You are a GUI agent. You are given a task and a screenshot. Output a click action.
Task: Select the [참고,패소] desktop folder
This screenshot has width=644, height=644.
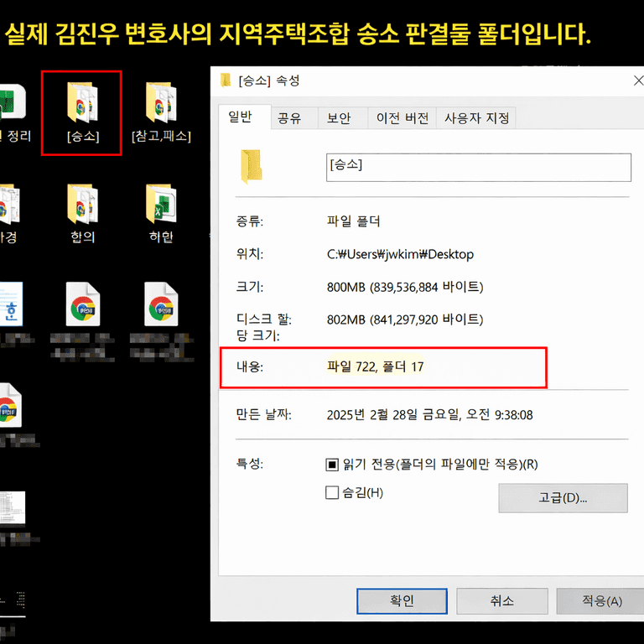(x=160, y=104)
